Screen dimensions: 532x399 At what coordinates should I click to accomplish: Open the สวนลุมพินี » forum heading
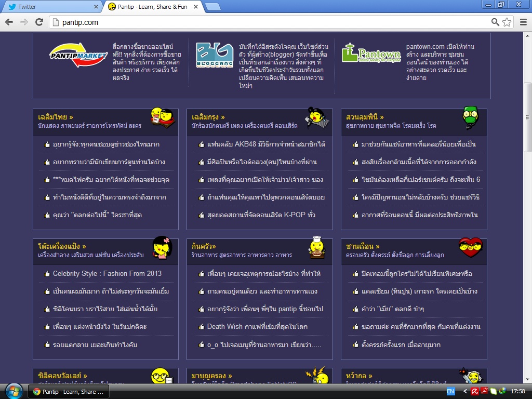[x=365, y=117]
